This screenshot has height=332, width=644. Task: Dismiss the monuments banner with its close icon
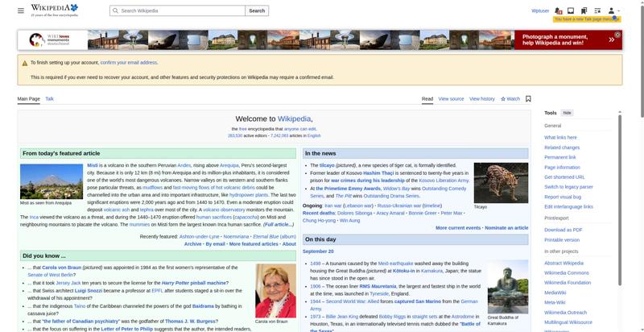click(617, 35)
